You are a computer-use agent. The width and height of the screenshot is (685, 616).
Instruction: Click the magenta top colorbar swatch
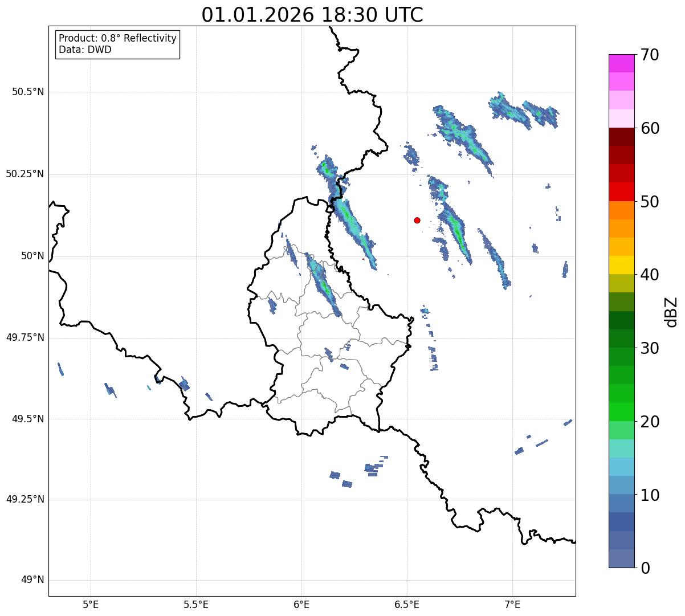tap(621, 63)
